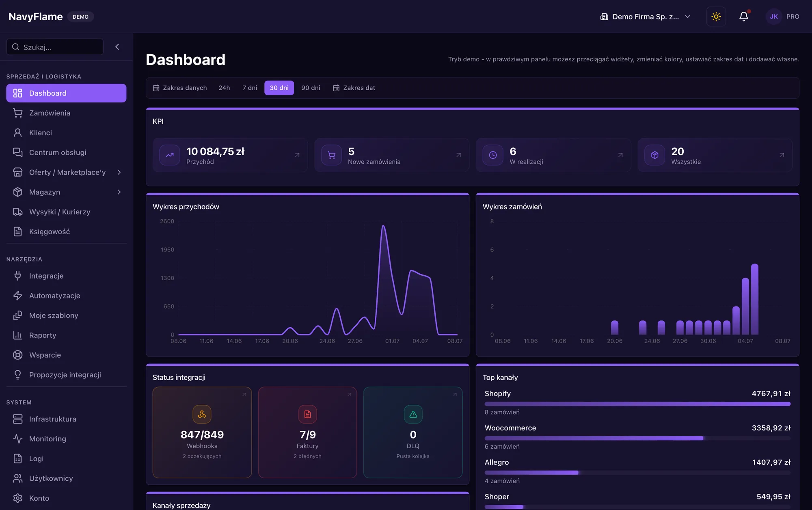The height and width of the screenshot is (510, 812).
Task: Open Klienci in sidebar
Action: pos(66,133)
